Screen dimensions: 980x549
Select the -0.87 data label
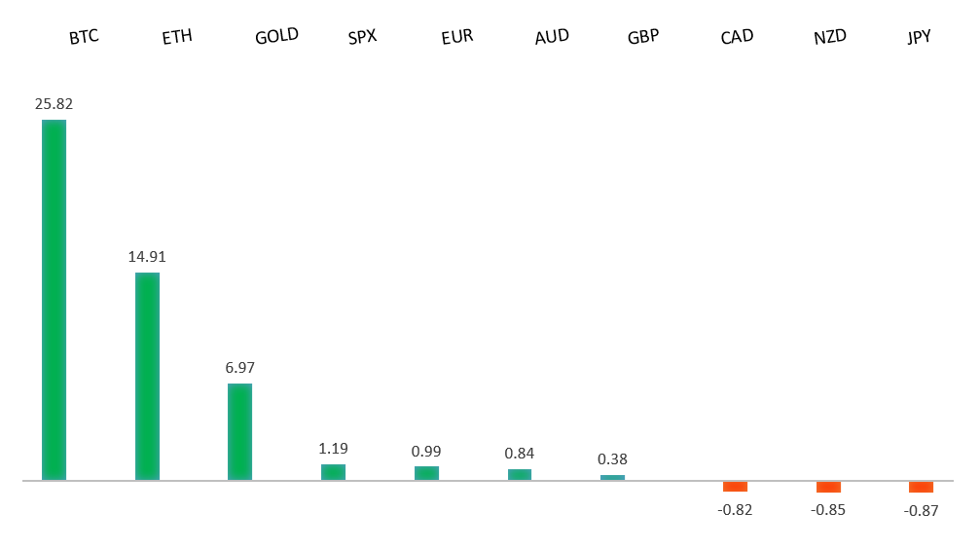(x=921, y=510)
